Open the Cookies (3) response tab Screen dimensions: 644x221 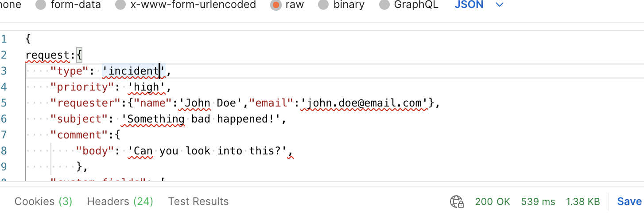pos(43,201)
